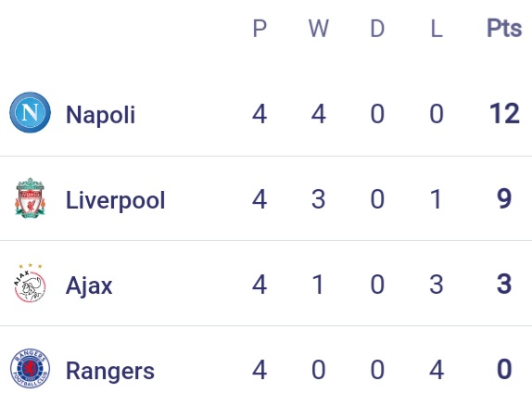This screenshot has height=393, width=532.
Task: Select the Ajax team name
Action: point(89,285)
